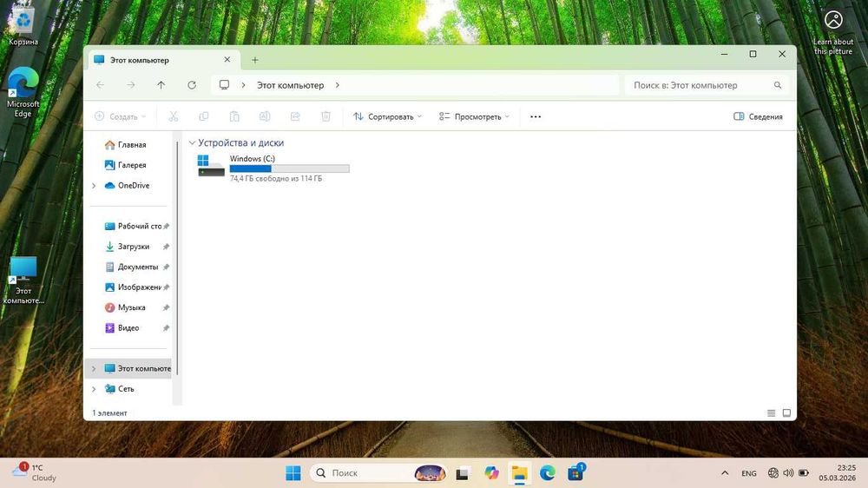
Task: Refresh the current folder view
Action: 192,85
